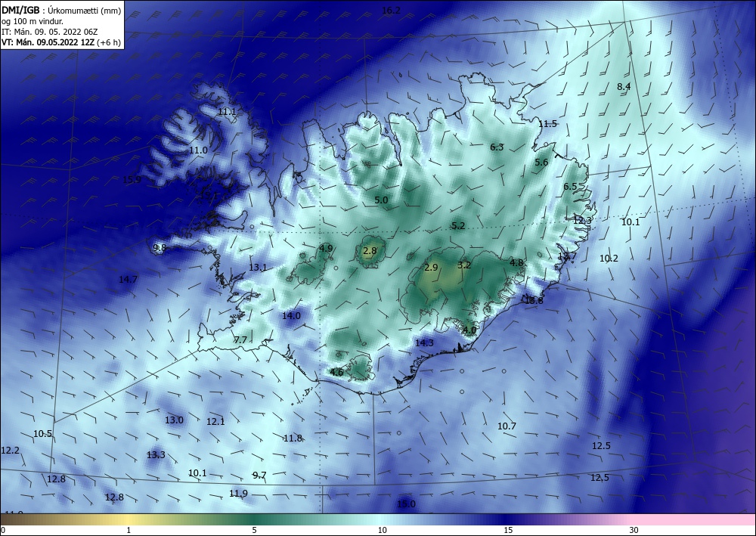The image size is (756, 536).
Task: Click the 11.9 value label
Action: [x=238, y=493]
